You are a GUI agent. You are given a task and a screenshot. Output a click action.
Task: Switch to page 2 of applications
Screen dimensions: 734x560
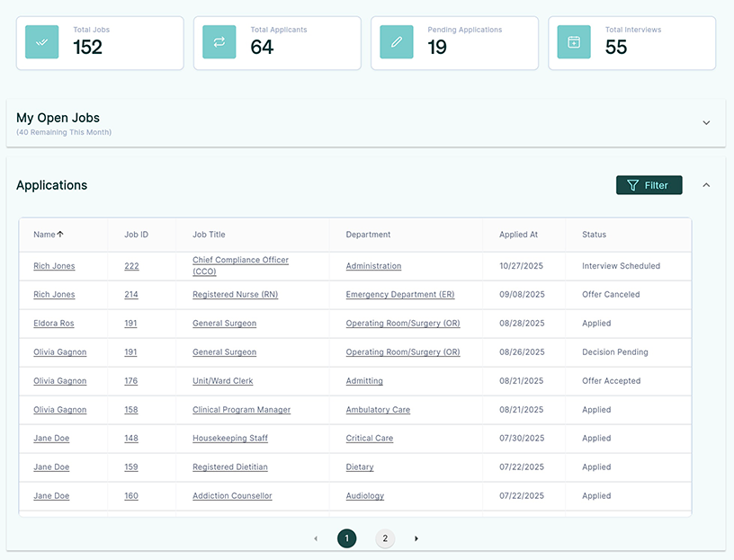pos(385,538)
